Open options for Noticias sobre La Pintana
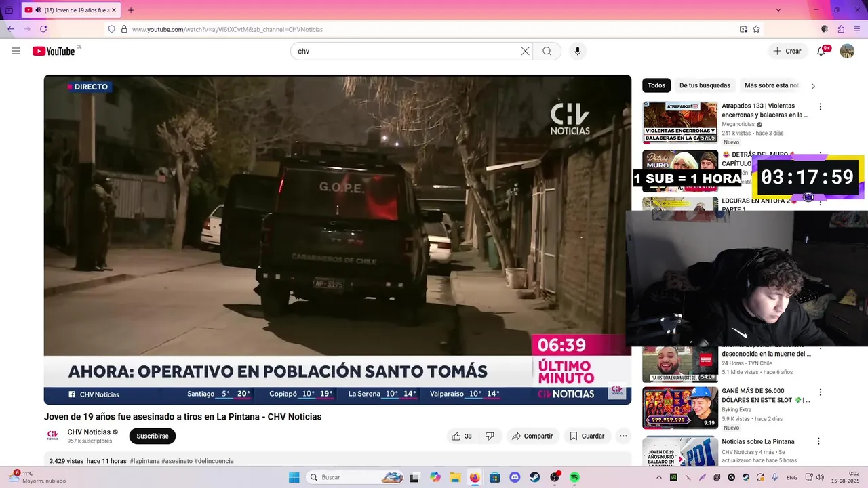Image resolution: width=868 pixels, height=488 pixels. pos(818,441)
